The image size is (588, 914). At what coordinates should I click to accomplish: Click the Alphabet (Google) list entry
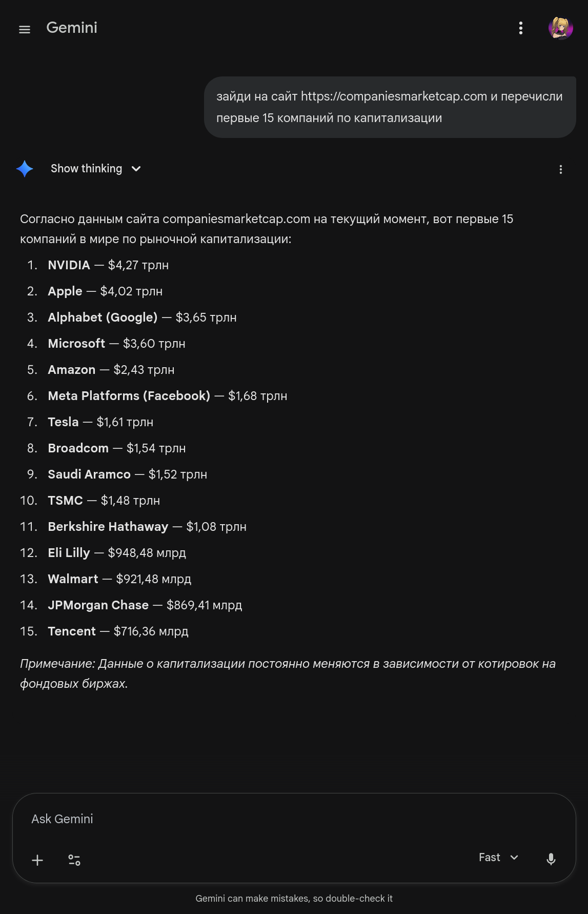(103, 317)
